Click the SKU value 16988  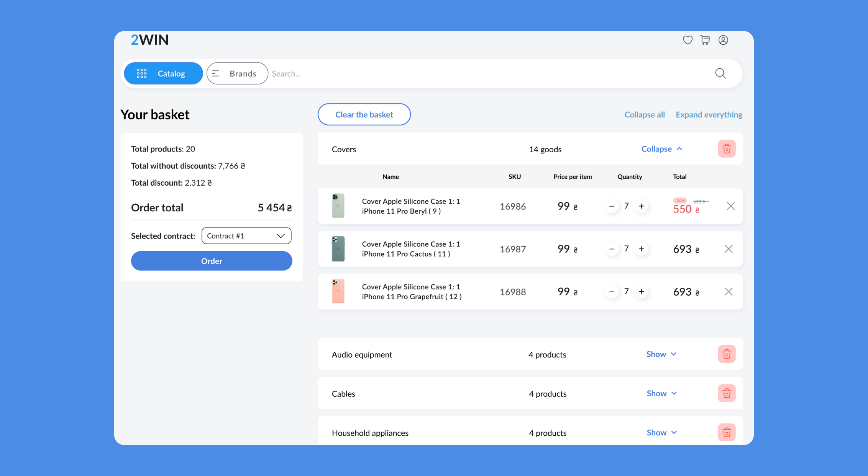[x=513, y=292]
